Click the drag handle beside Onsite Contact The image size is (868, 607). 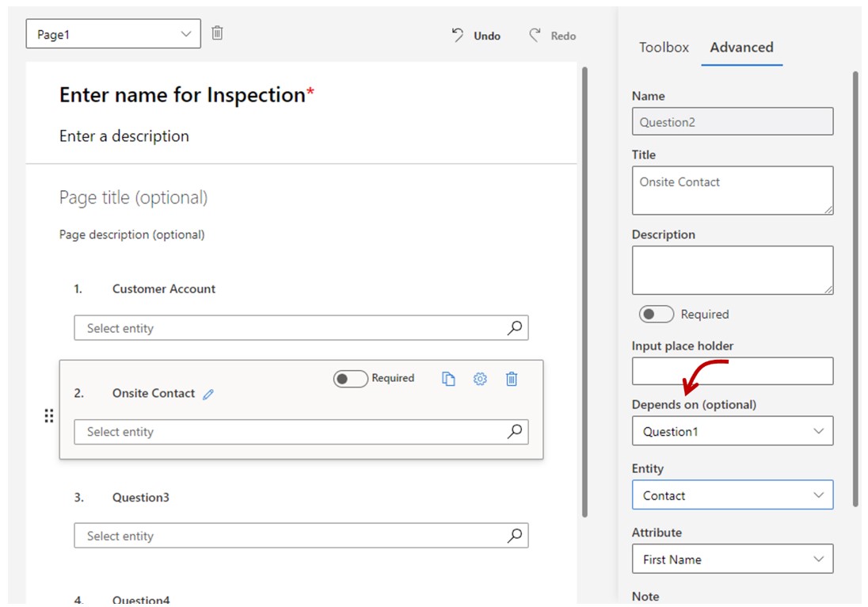[49, 415]
